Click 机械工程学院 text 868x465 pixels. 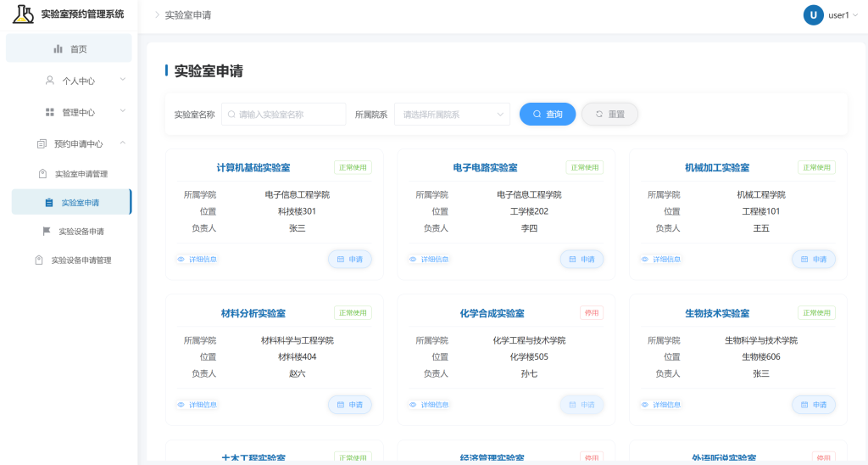coord(760,194)
